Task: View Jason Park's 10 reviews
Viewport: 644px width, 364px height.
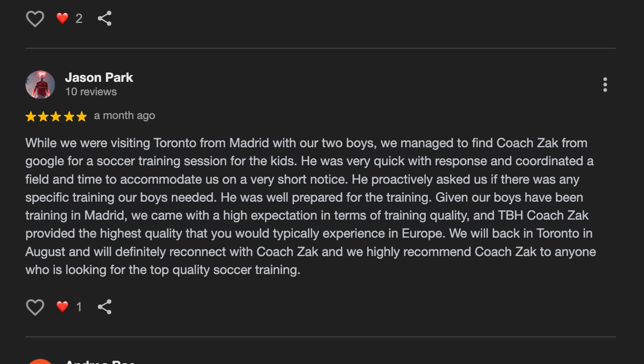Action: (91, 92)
